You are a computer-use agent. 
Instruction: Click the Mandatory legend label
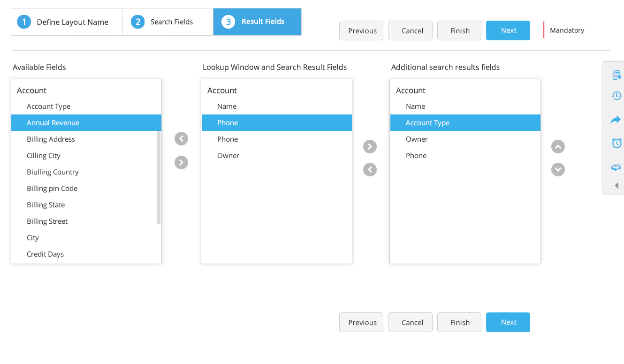tap(567, 30)
